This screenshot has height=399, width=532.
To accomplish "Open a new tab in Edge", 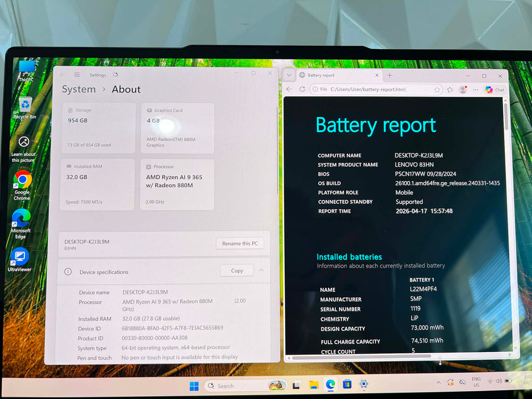I will [x=390, y=75].
